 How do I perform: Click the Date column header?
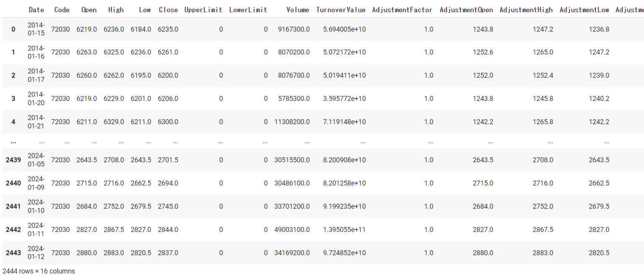(x=36, y=10)
